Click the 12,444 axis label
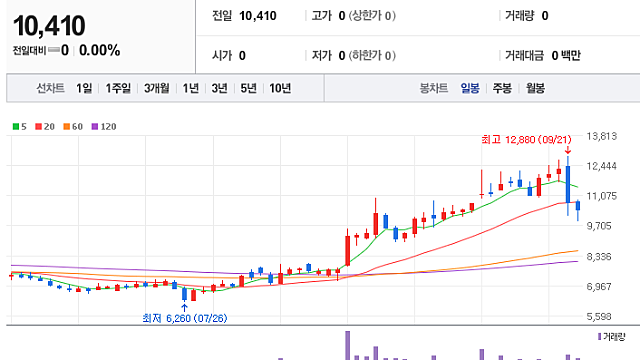640x360 pixels. tap(601, 166)
